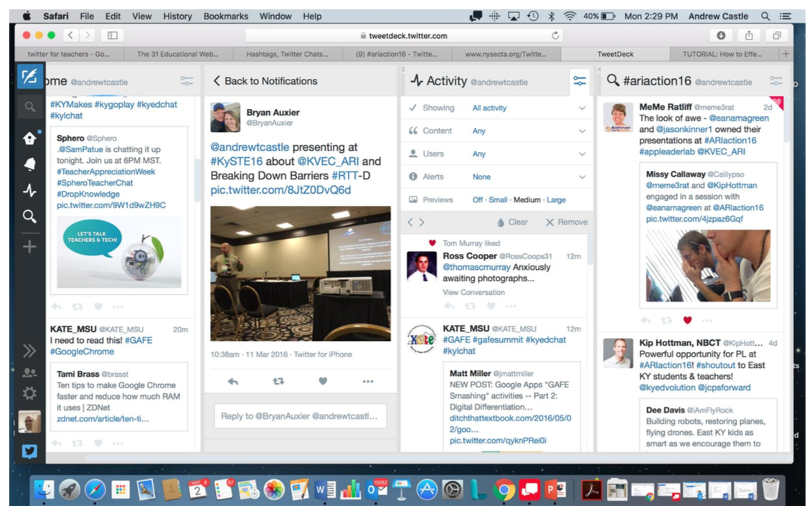Open the Bookmarks menu

pyautogui.click(x=226, y=16)
